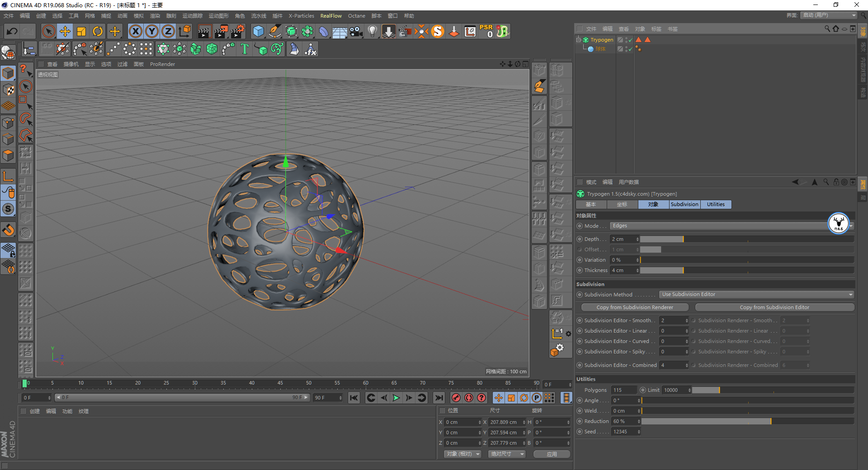
Task: Click the PSR reset icon
Action: (x=486, y=31)
